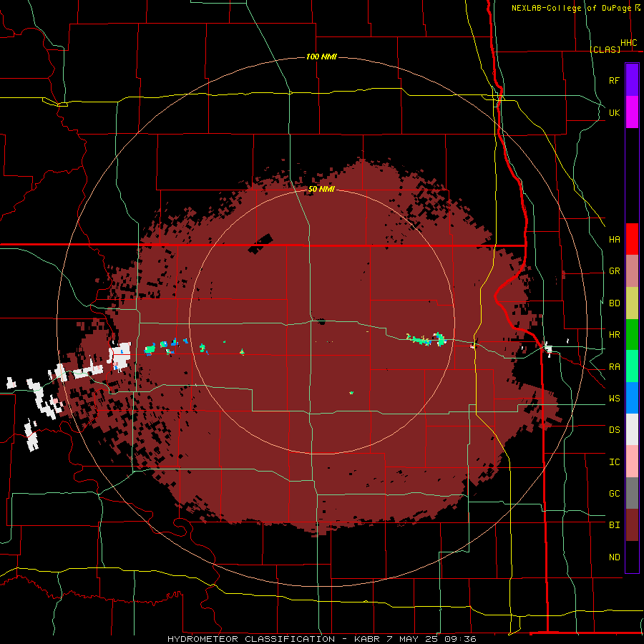Screen dimensions: 644x644
Task: Click the '50 NMI' range ring label
Action: pyautogui.click(x=321, y=190)
